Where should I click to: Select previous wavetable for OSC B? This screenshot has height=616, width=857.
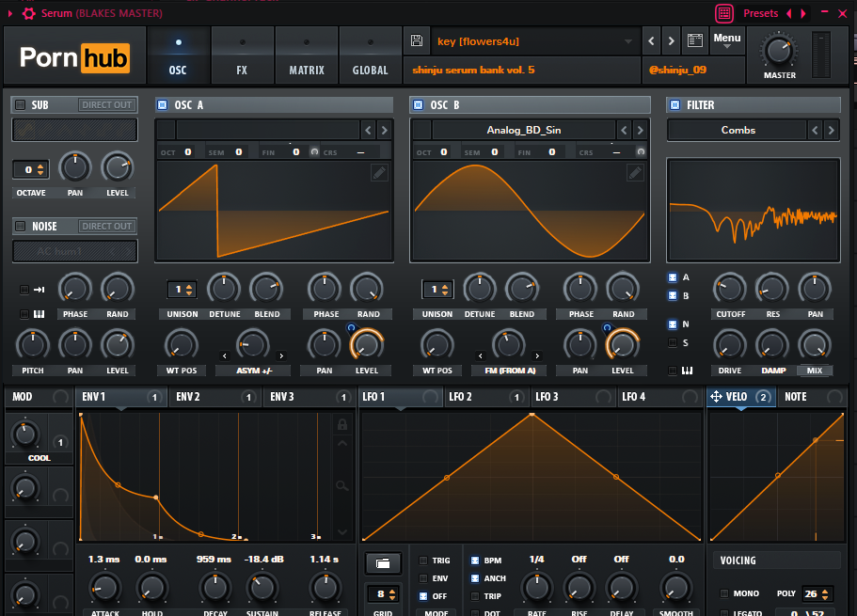(624, 130)
